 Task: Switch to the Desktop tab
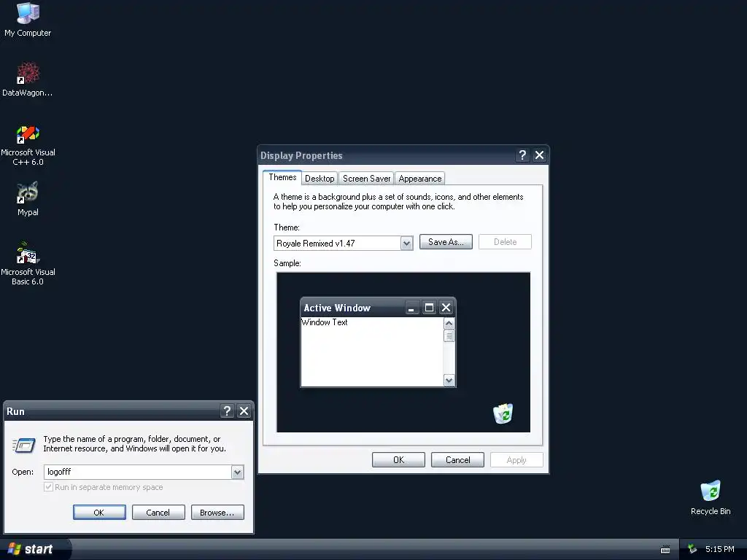tap(320, 179)
